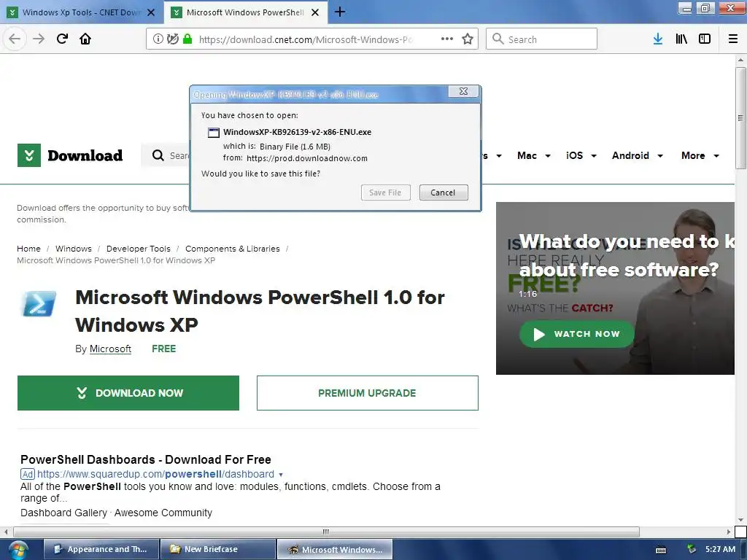Click the exe file icon in dialog

tap(214, 133)
